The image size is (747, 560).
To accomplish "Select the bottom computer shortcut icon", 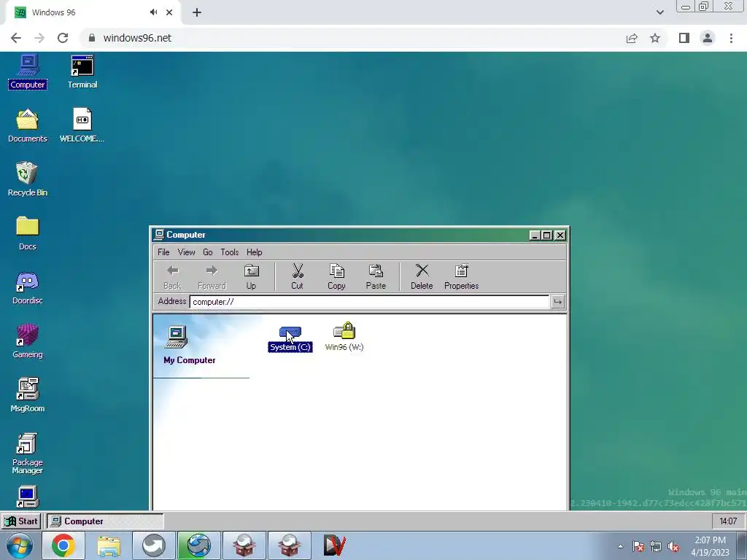I will click(27, 497).
